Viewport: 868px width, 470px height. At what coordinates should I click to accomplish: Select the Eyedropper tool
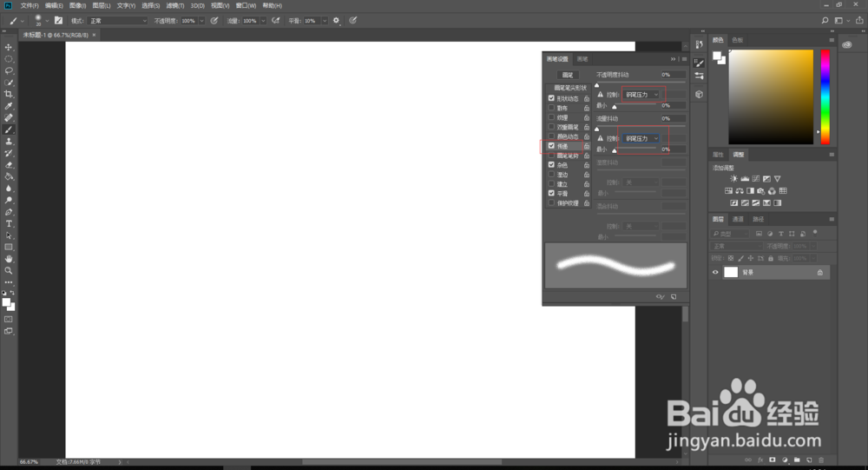(x=9, y=106)
